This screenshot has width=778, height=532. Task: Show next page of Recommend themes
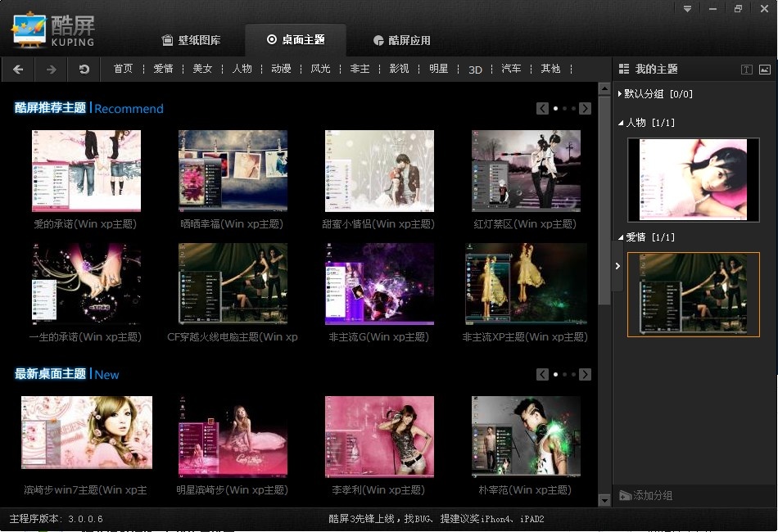(585, 108)
